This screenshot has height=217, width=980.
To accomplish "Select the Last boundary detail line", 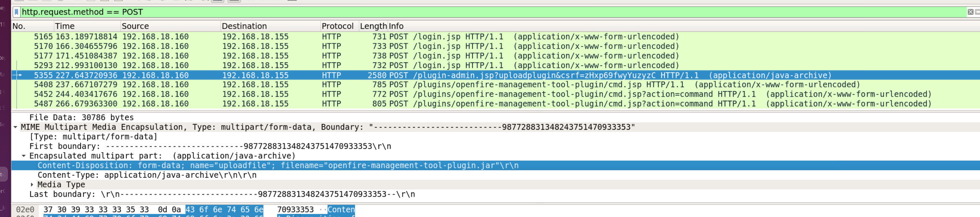I will point(222,195).
